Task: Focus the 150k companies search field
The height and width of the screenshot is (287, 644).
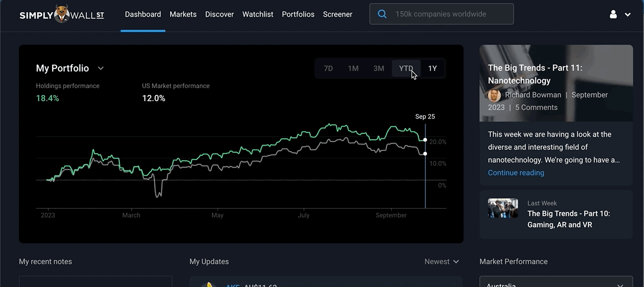Action: click(x=441, y=14)
